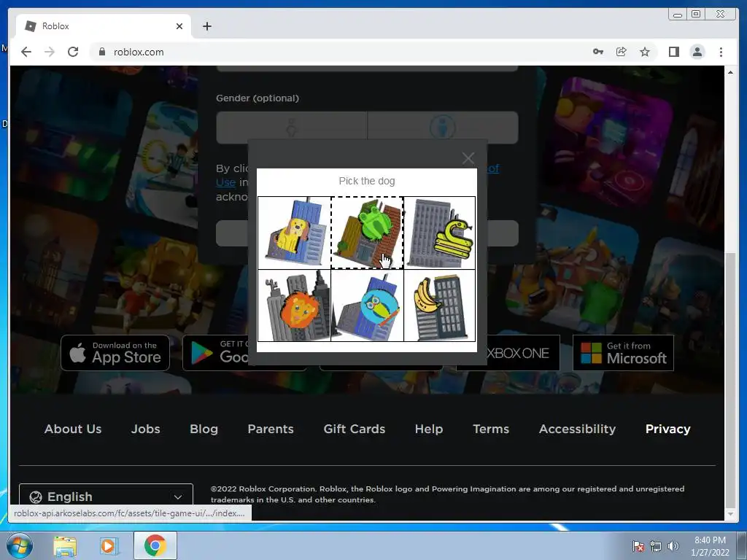747x560 pixels.
Task: Open Windows Media Player from taskbar
Action: 108,545
